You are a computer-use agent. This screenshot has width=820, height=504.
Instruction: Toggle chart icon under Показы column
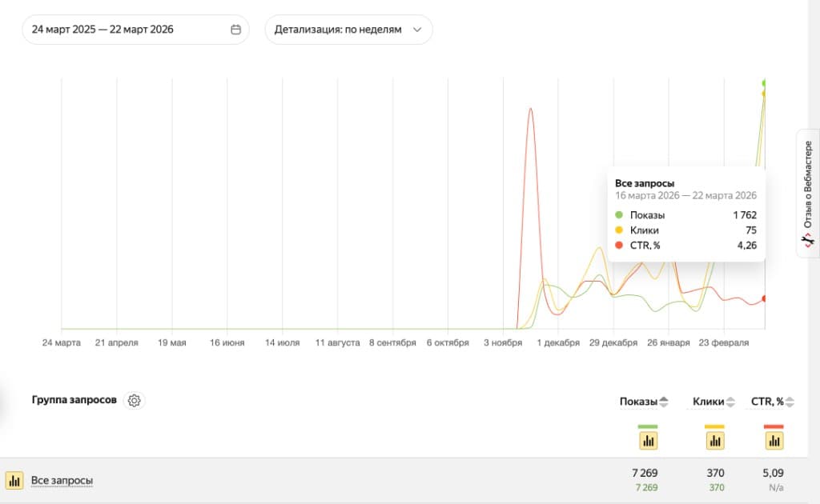tap(648, 440)
